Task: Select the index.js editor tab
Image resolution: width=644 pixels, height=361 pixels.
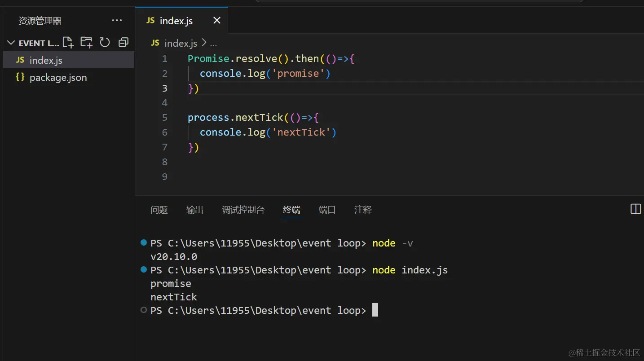Action: [x=181, y=21]
